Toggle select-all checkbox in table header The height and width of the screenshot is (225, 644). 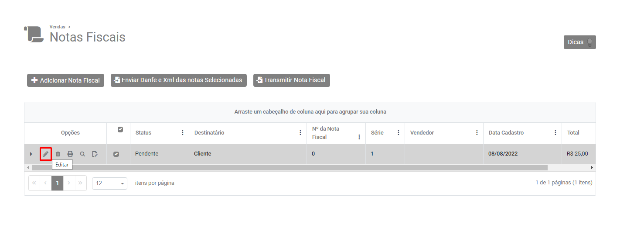pyautogui.click(x=120, y=129)
